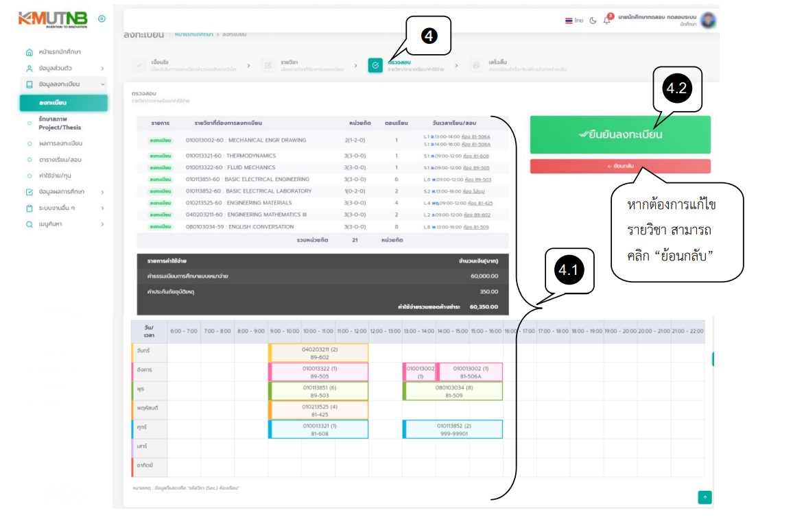Click 010113851-60 : BASIC ELECTRICAL ENGINEERING row

point(323,180)
